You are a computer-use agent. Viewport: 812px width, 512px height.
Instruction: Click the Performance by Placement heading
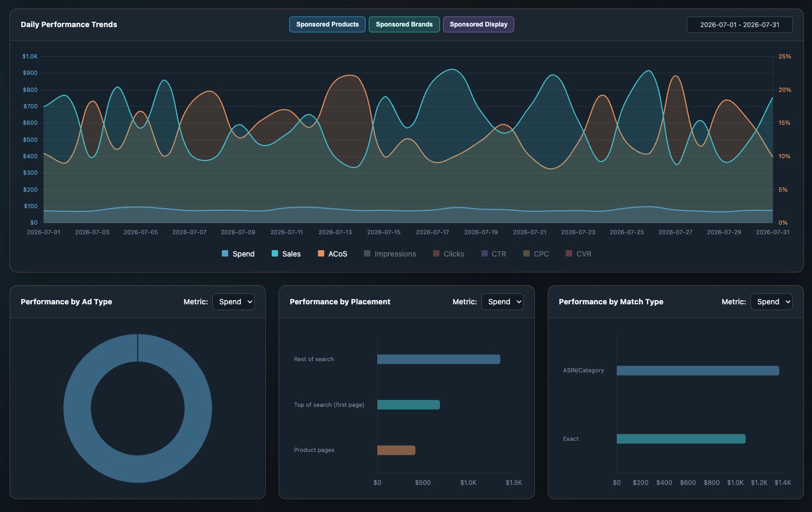tap(340, 302)
